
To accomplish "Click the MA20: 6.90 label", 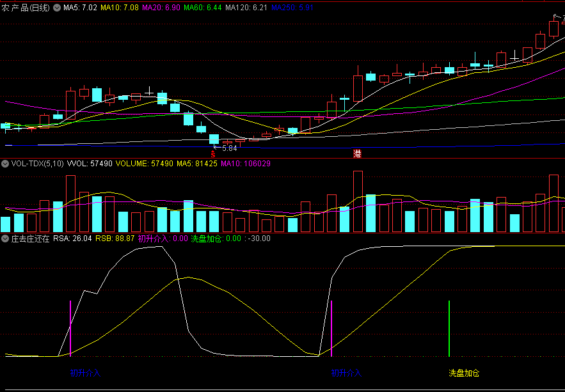I will coord(161,8).
